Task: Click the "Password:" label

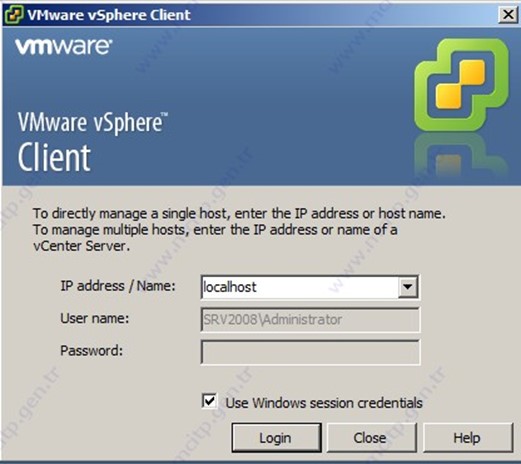Action: [x=92, y=351]
